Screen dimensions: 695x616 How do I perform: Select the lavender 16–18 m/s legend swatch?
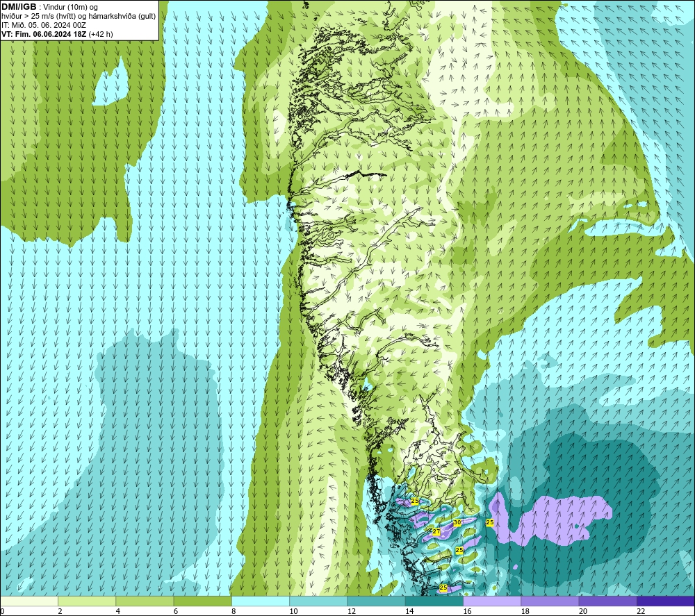coord(492,601)
